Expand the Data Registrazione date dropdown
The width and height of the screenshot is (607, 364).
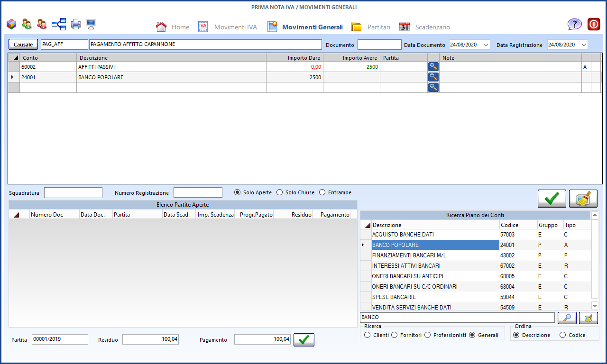coord(583,45)
